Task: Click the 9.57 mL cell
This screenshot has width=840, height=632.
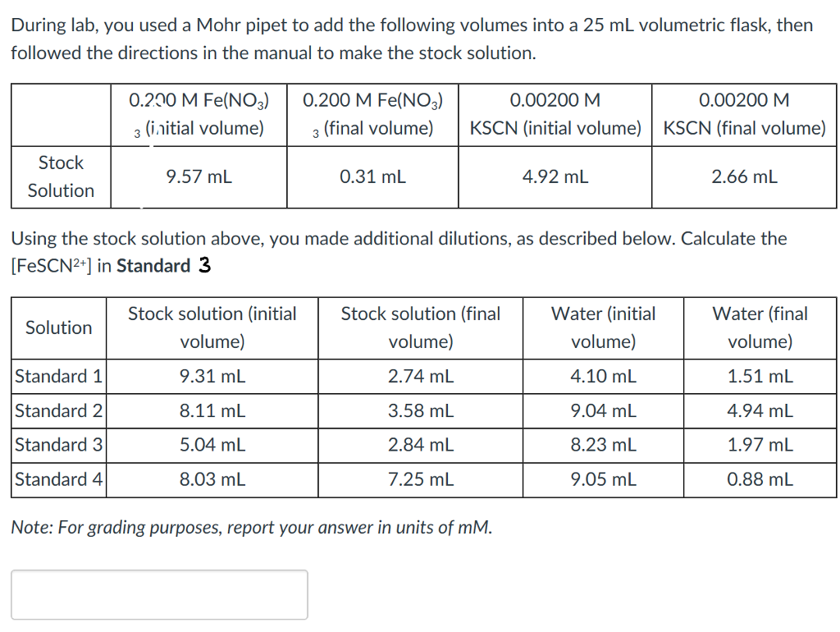Action: click(x=199, y=176)
